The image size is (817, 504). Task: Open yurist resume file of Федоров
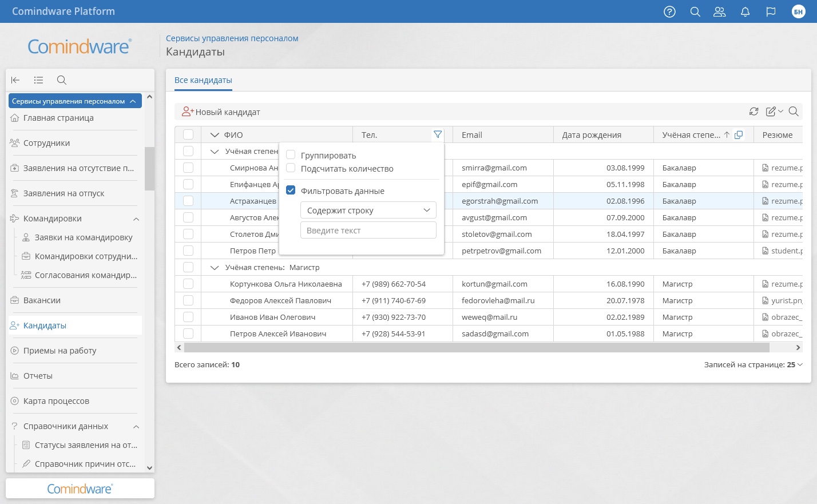(x=782, y=300)
